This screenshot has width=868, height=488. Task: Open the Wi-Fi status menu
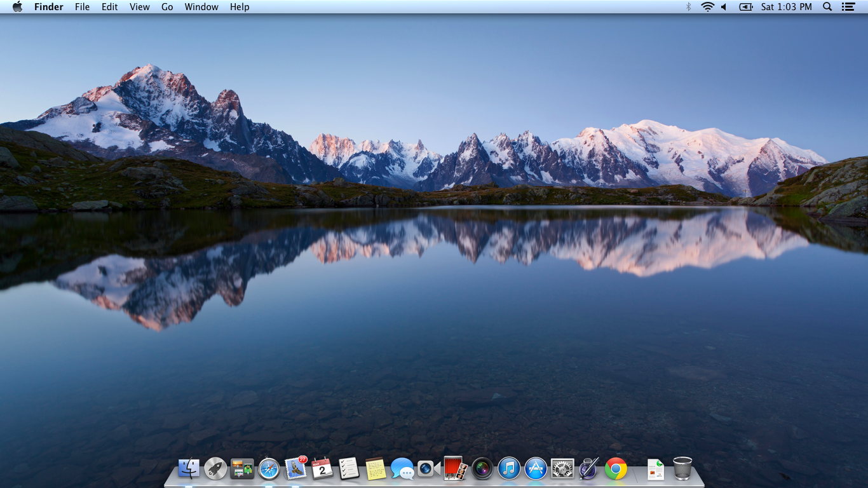pos(707,7)
